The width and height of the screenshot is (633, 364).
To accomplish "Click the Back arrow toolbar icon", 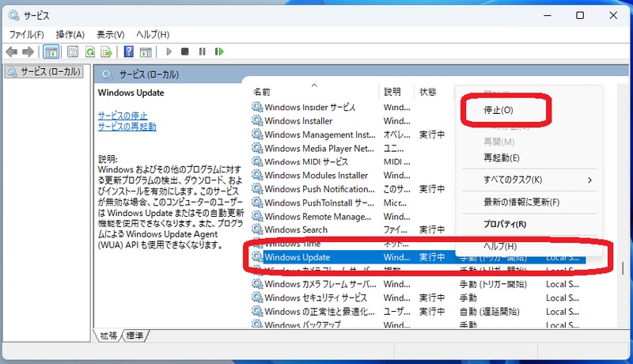I will [x=12, y=51].
